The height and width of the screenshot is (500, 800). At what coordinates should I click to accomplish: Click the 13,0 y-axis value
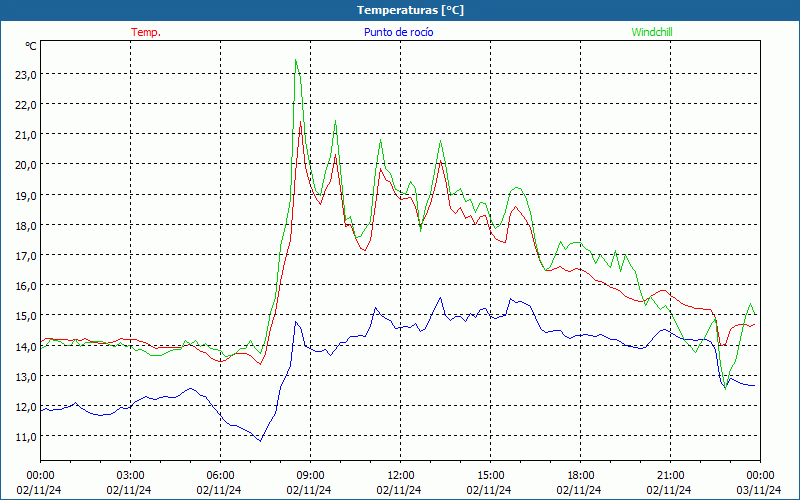pyautogui.click(x=24, y=377)
